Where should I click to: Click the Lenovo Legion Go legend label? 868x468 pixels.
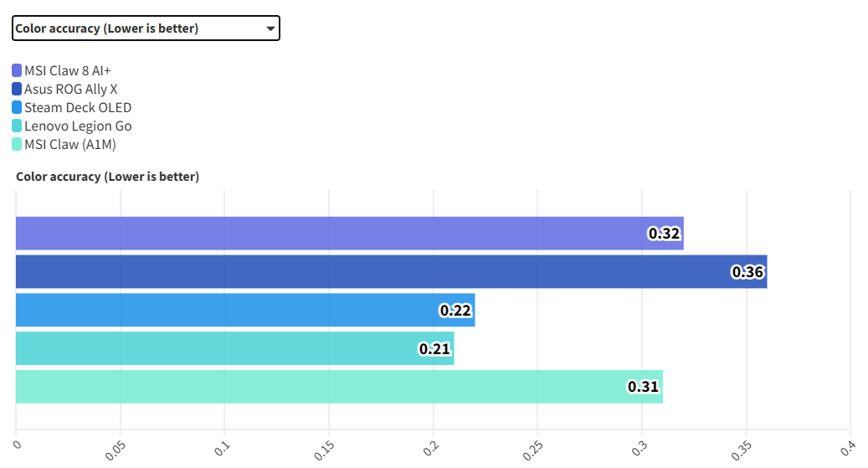77,126
